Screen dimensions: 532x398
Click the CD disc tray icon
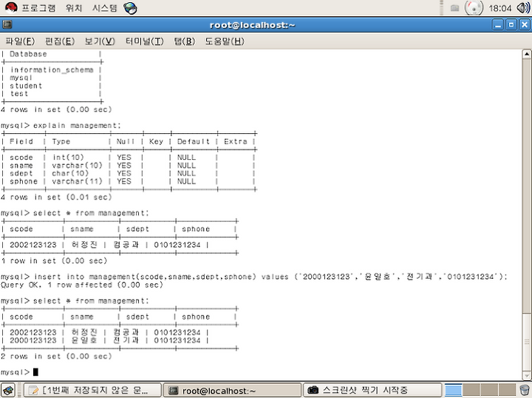click(x=474, y=8)
